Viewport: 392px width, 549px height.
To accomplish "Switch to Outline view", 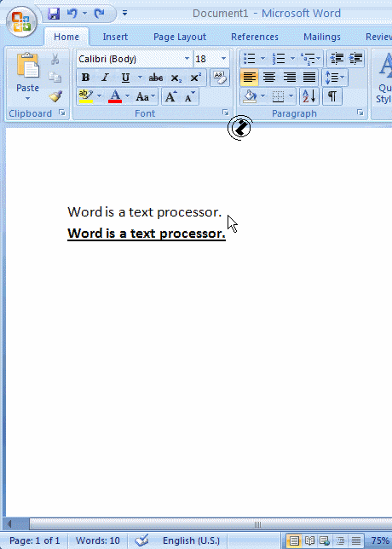I will pos(340,541).
